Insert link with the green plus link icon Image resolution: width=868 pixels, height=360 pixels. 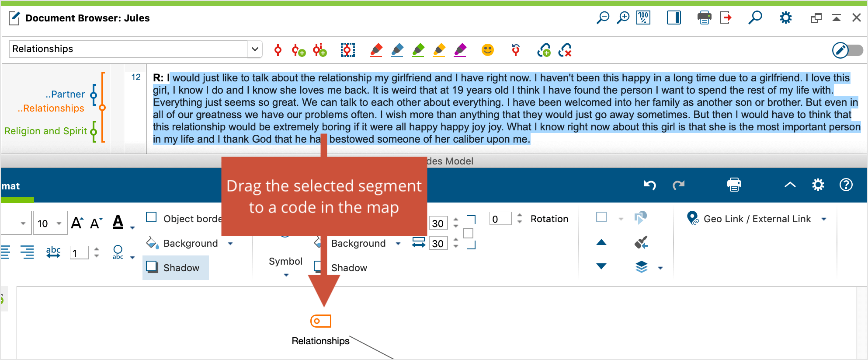pos(544,50)
